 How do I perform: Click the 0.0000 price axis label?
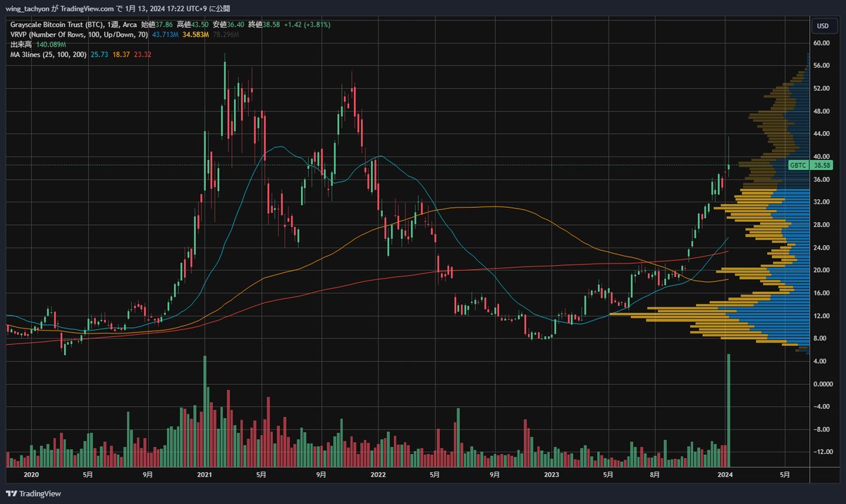(x=822, y=384)
